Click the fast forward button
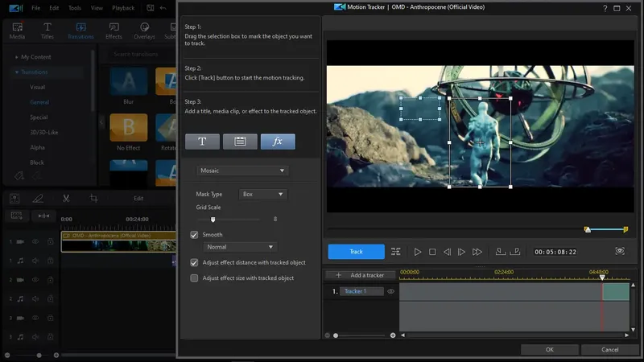Screen dimensions: 644x362 tap(477, 252)
